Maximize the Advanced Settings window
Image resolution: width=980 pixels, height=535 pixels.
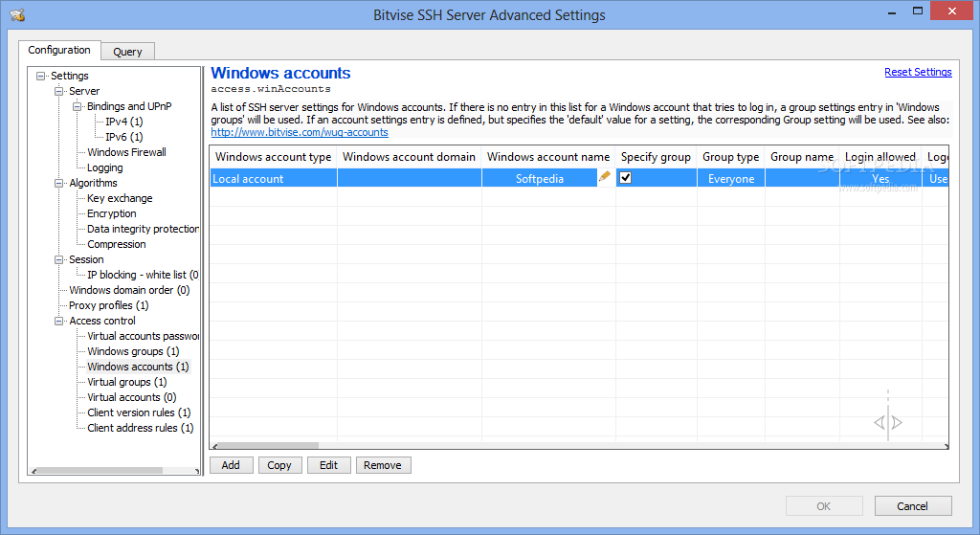[x=918, y=11]
